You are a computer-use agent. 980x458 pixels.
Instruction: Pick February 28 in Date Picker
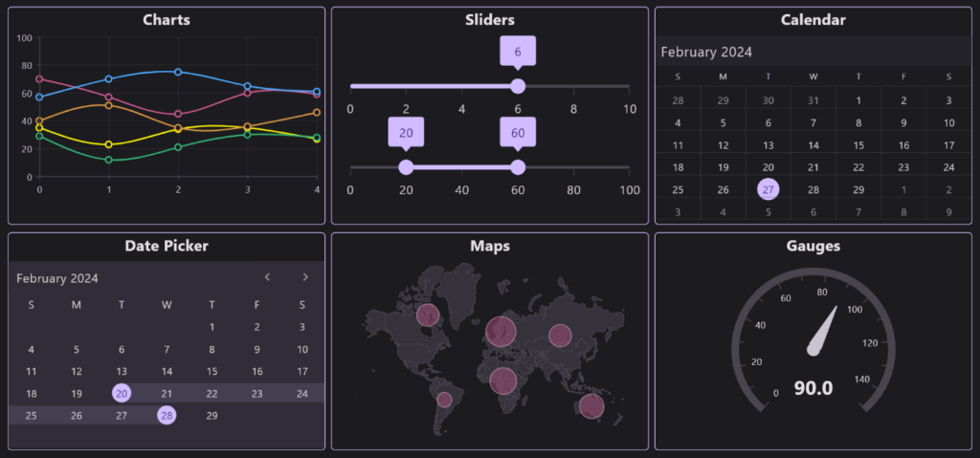[x=167, y=415]
